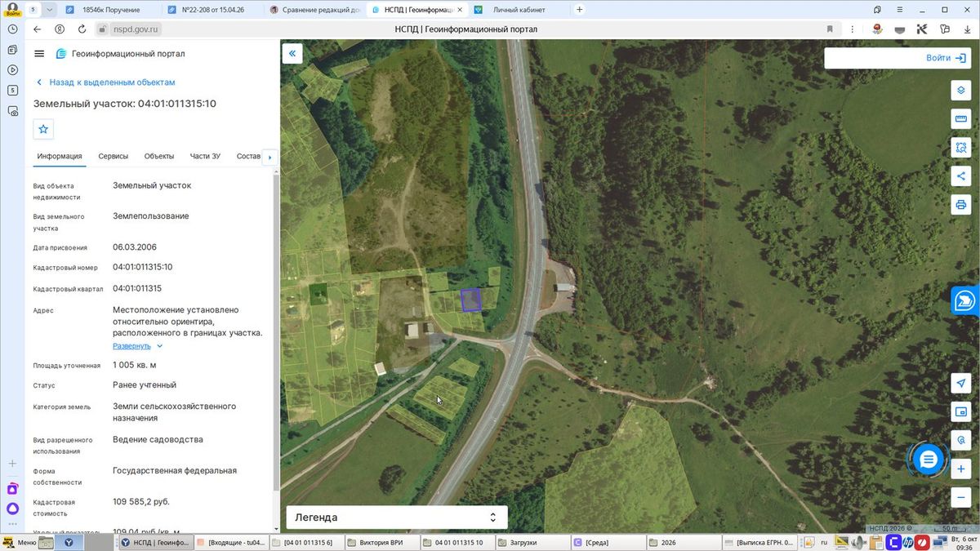Viewport: 980px width, 551px height.
Task: Expand the Легенда panel
Action: point(397,518)
